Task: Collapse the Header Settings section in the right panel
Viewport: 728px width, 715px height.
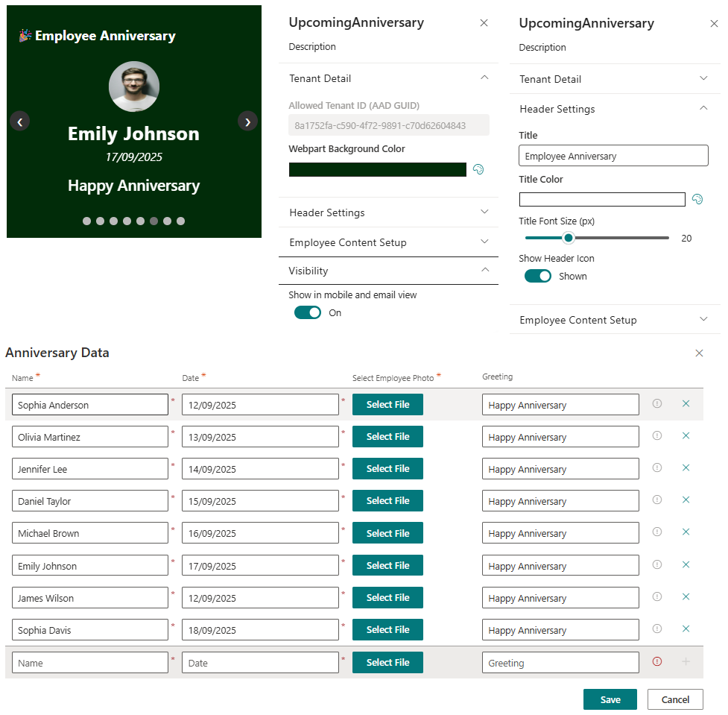Action: (x=703, y=107)
